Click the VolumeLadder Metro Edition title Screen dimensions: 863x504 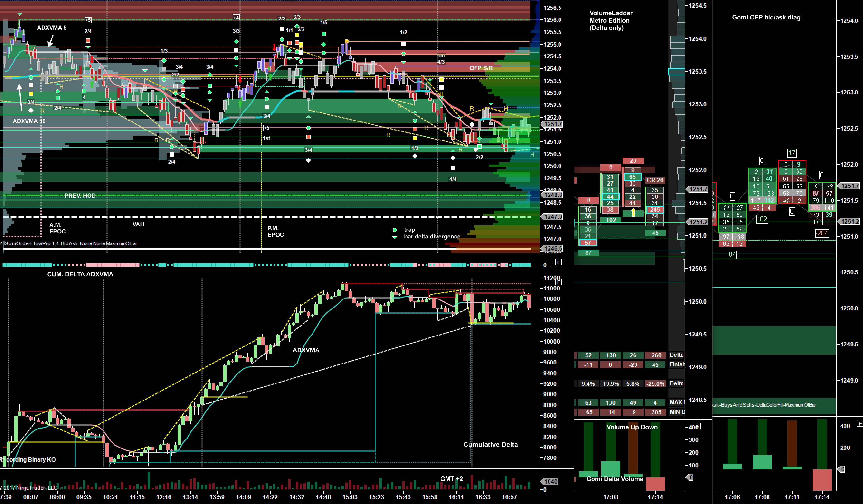[x=611, y=20]
